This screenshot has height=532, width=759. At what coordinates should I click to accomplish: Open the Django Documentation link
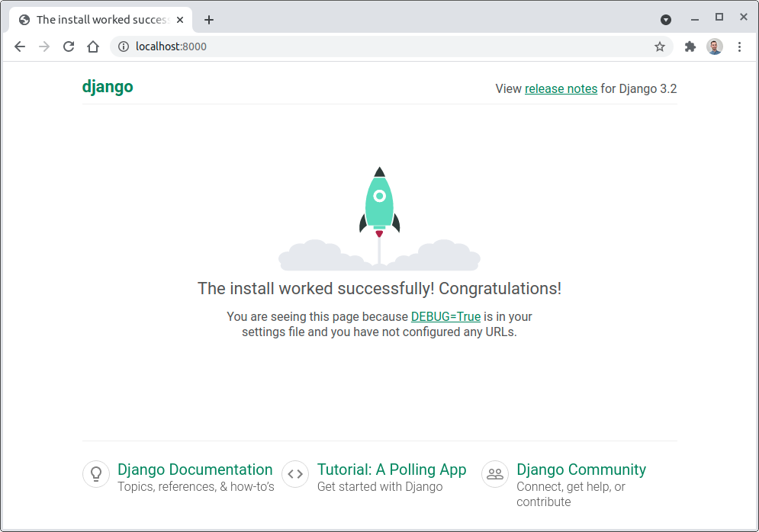point(195,470)
